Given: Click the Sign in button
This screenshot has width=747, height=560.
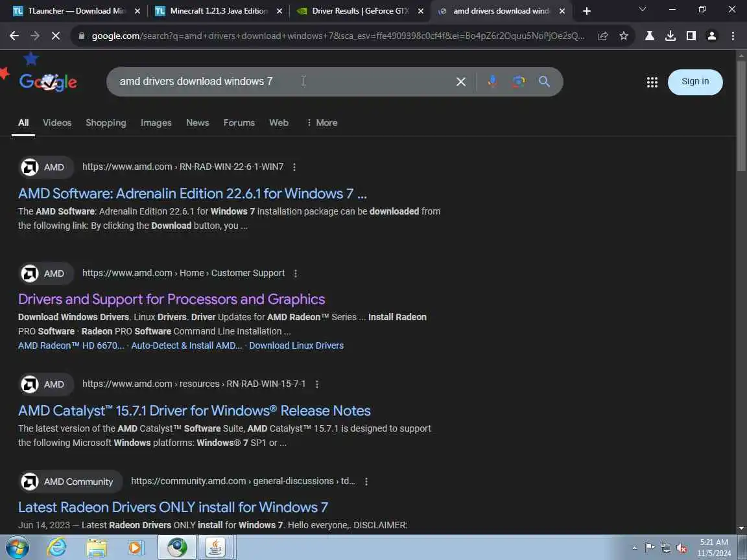Looking at the screenshot, I should click(695, 82).
